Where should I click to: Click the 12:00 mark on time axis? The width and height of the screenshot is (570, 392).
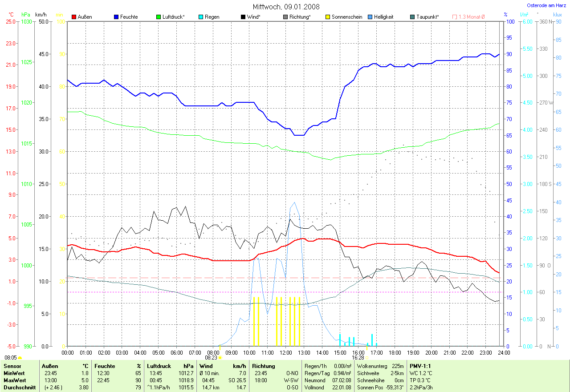[285, 352]
